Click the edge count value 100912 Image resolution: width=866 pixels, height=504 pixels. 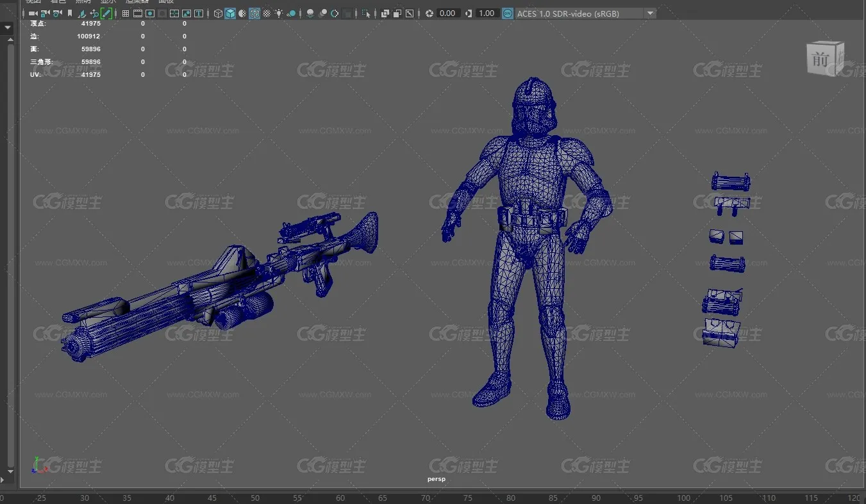point(88,37)
